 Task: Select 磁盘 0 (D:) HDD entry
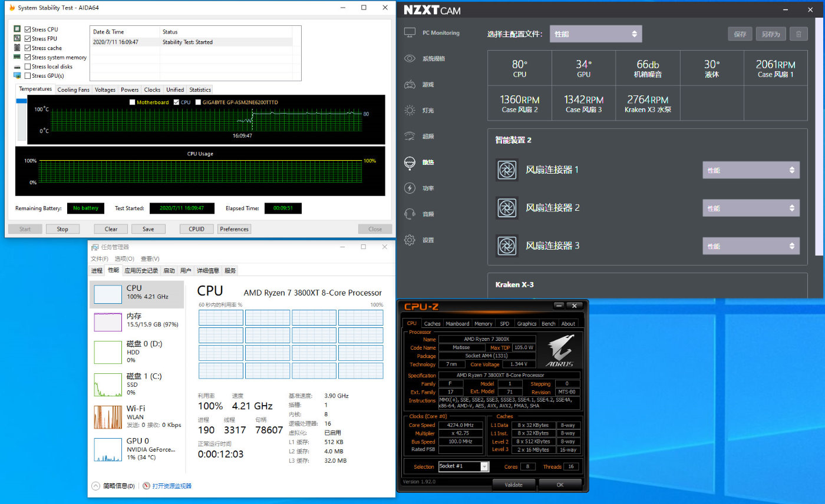pyautogui.click(x=137, y=352)
